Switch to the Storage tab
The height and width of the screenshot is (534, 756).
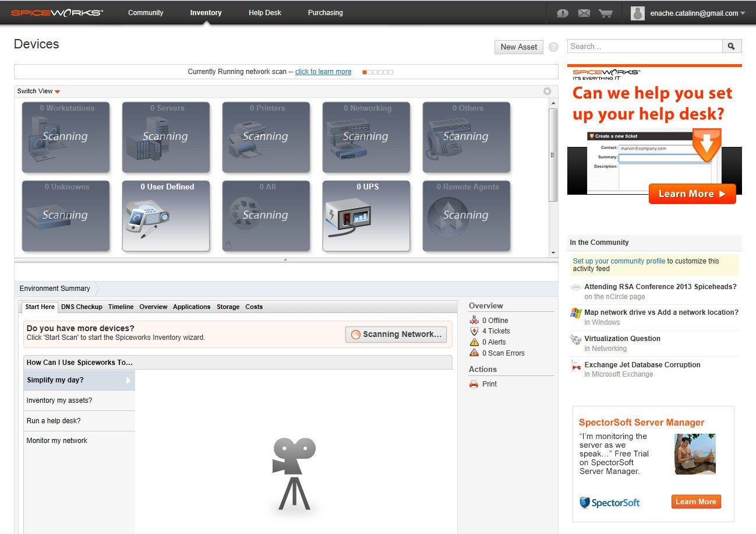pyautogui.click(x=228, y=307)
